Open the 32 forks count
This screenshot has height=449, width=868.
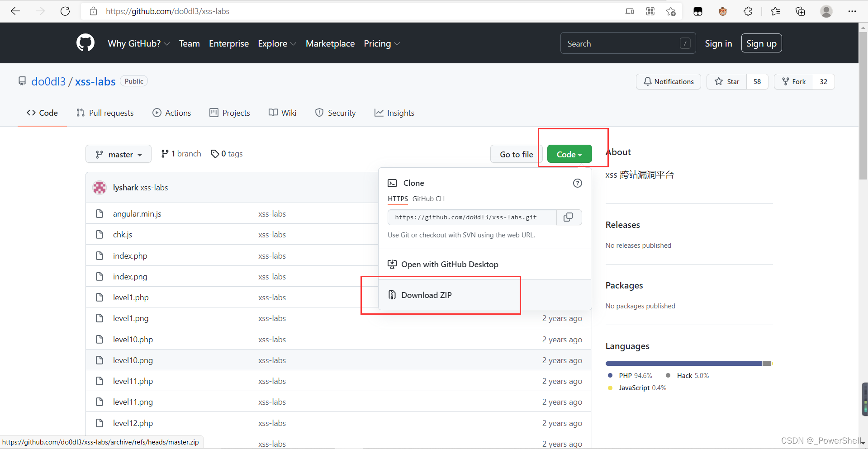coord(824,81)
